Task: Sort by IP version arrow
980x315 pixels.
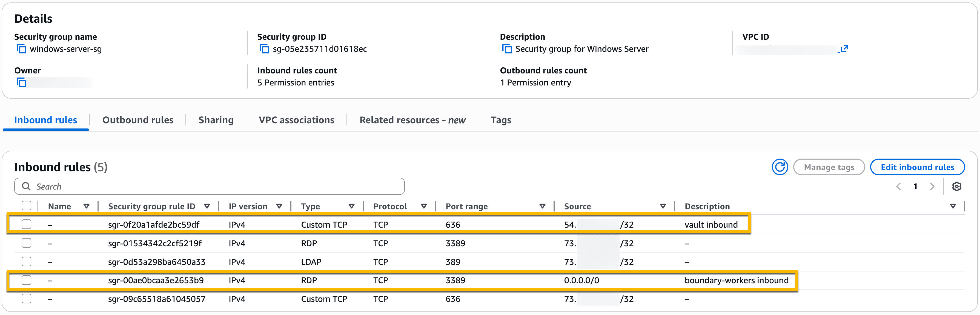Action: (279, 206)
